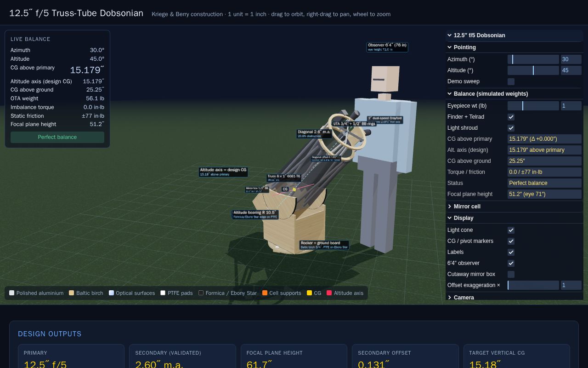Click the Cell supports orange legend swatch
The width and height of the screenshot is (588, 368).
point(265,293)
